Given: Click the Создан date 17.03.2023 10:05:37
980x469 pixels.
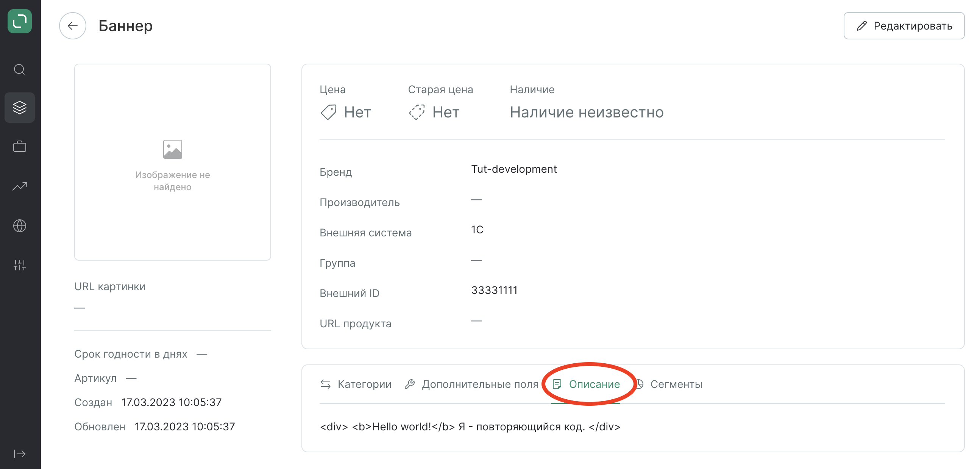Looking at the screenshot, I should [x=172, y=402].
